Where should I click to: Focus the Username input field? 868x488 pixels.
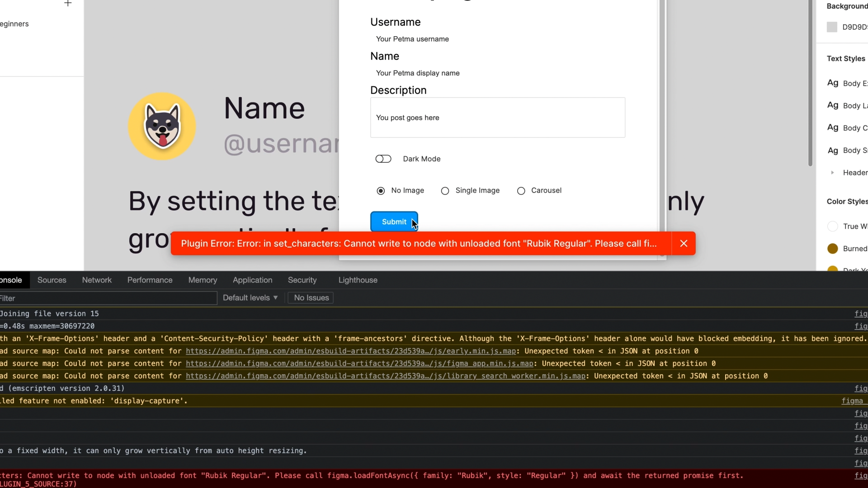497,39
